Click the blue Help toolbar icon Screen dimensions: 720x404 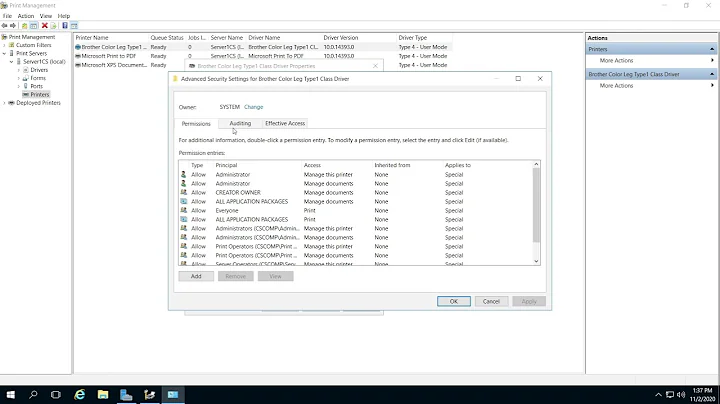coord(65,26)
